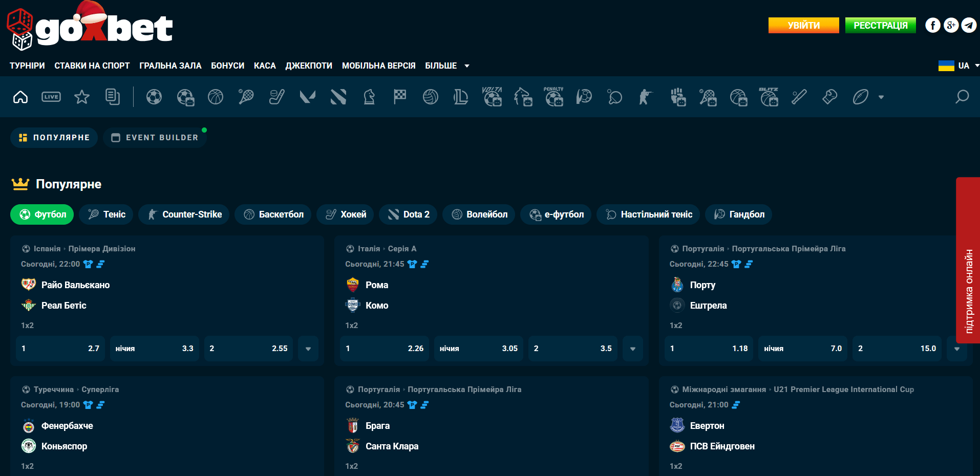This screenshot has width=980, height=476.
Task: Select the volleyball sport icon
Action: point(431,97)
